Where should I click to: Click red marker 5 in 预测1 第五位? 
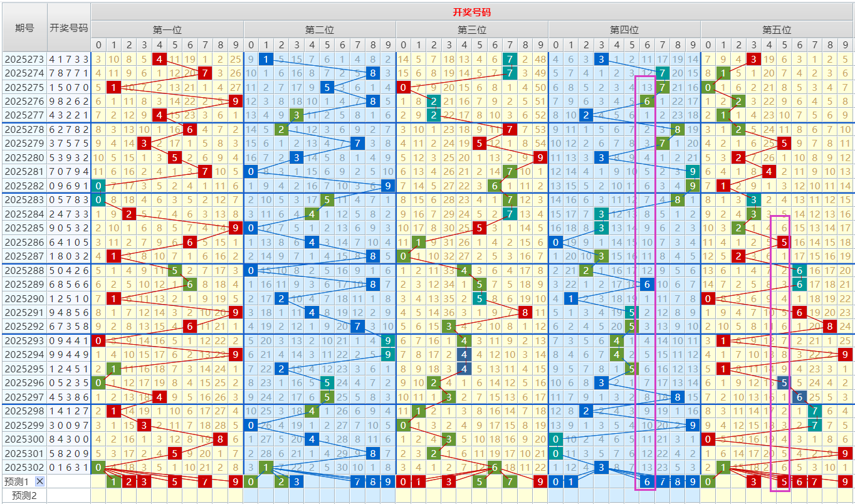(784, 481)
